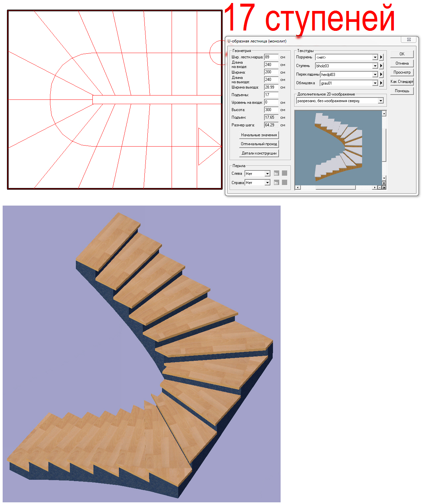Click the railing edit icon for Справа

click(x=276, y=182)
